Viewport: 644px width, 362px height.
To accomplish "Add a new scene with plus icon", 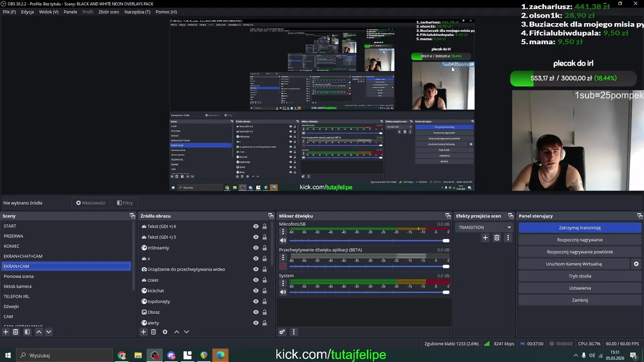I will click(6, 332).
